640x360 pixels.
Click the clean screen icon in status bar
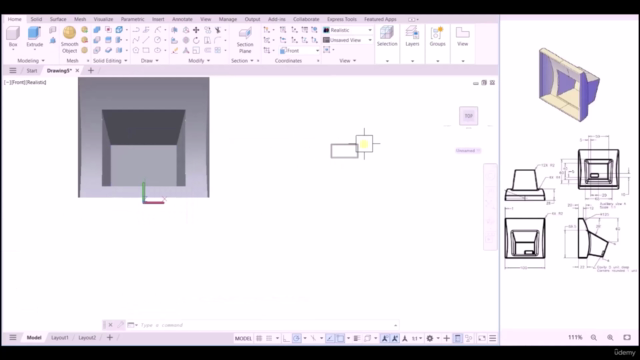tap(482, 338)
